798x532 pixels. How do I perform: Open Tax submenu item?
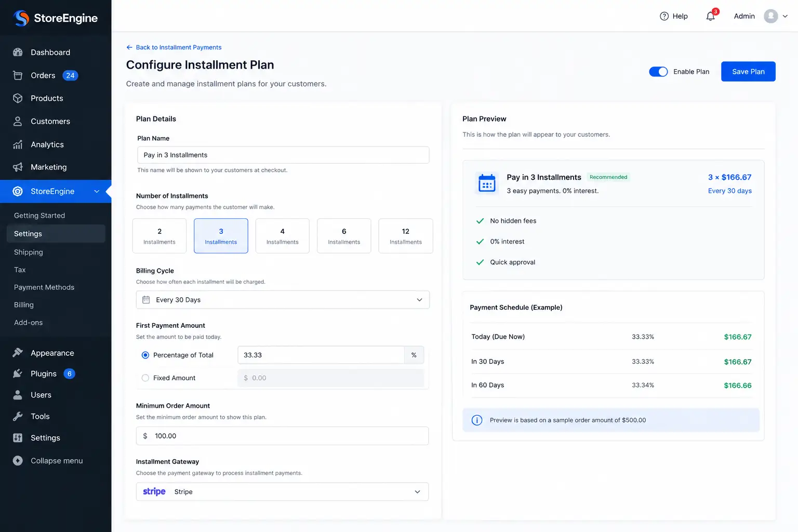click(20, 270)
